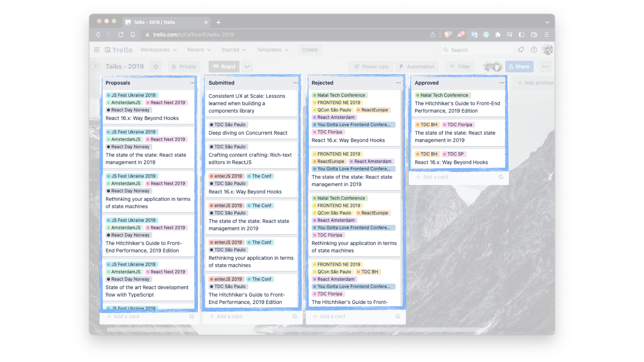Open State of the art React TypeScript card

(x=148, y=280)
